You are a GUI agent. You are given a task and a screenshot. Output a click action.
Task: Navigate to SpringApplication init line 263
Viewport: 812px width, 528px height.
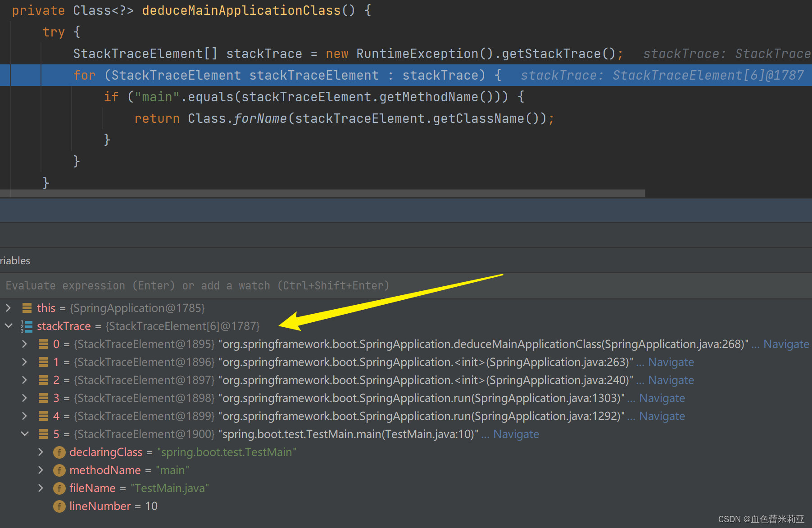(671, 362)
